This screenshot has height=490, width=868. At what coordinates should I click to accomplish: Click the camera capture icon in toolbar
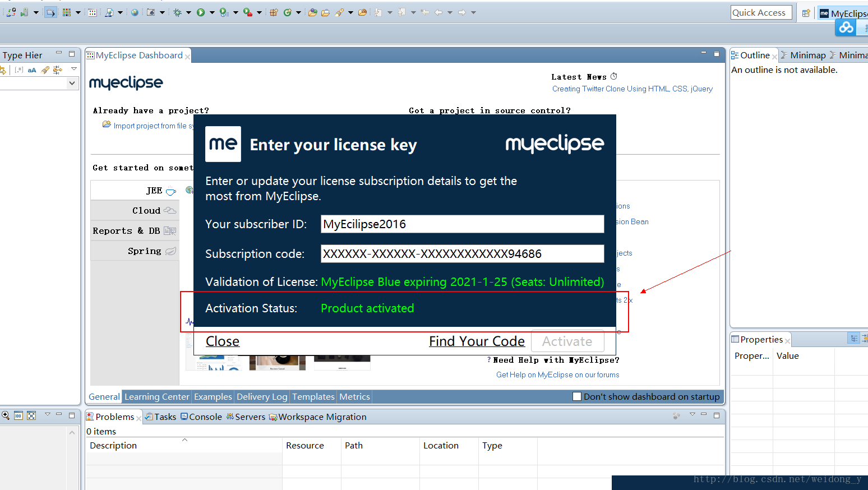pos(151,12)
